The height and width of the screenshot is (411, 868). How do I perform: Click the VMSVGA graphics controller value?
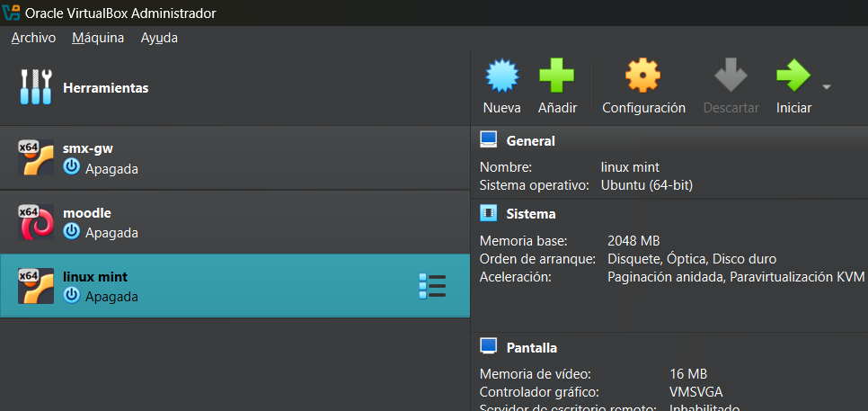(x=695, y=392)
